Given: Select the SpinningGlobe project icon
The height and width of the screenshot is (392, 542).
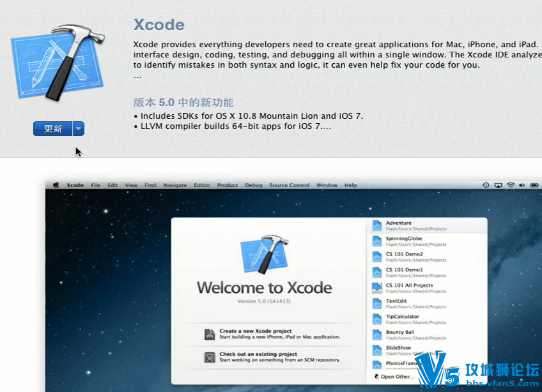Looking at the screenshot, I should pyautogui.click(x=376, y=241).
